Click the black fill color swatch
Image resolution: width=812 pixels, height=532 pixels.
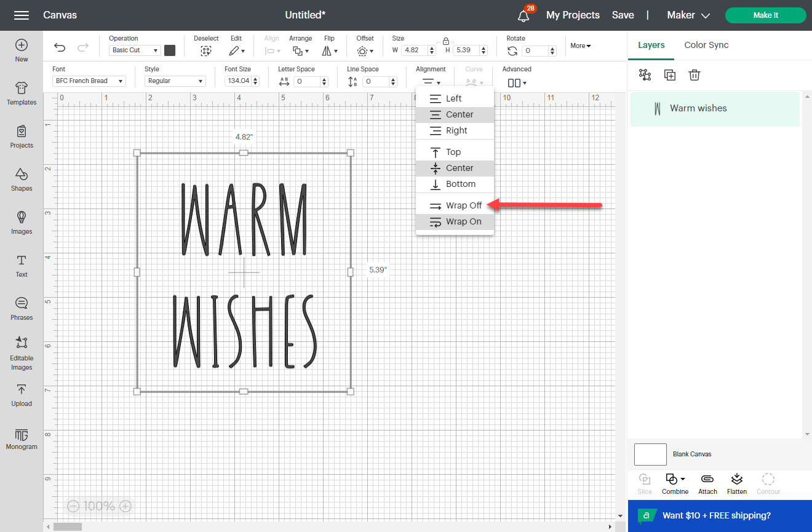coord(170,50)
